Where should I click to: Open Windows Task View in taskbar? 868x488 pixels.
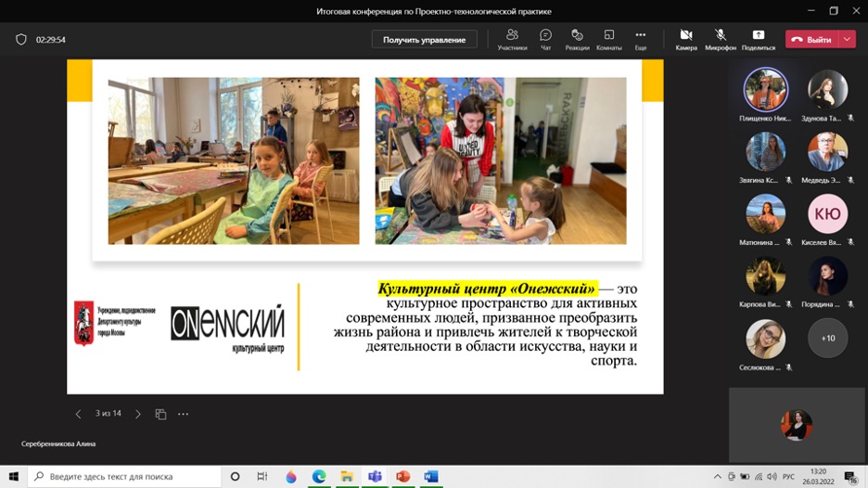(x=262, y=476)
